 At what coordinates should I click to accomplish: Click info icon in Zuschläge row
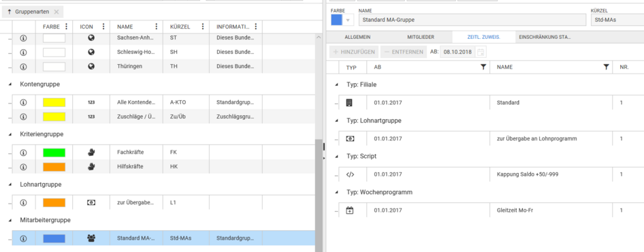coord(23,116)
